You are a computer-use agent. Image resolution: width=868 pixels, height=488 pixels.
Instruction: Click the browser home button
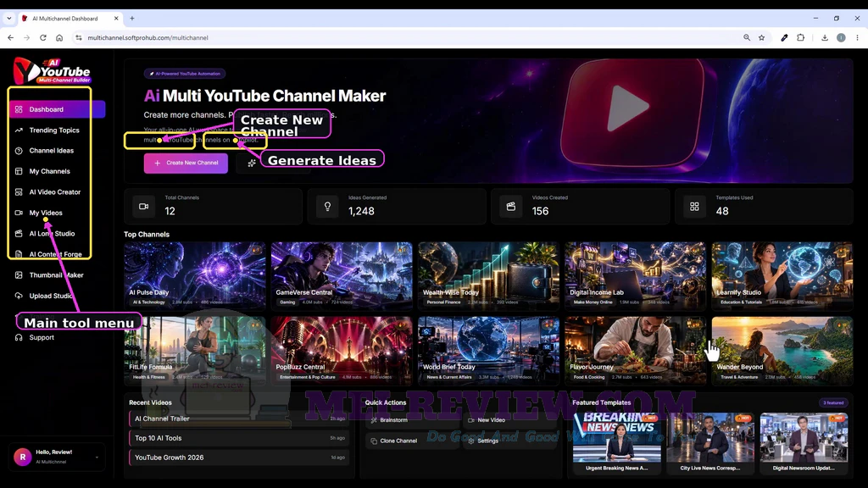pyautogui.click(x=59, y=37)
